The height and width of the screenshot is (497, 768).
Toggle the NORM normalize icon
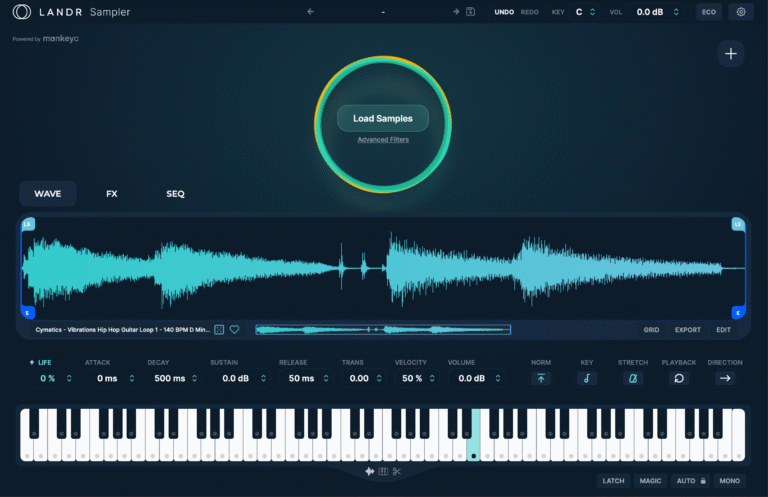point(541,378)
